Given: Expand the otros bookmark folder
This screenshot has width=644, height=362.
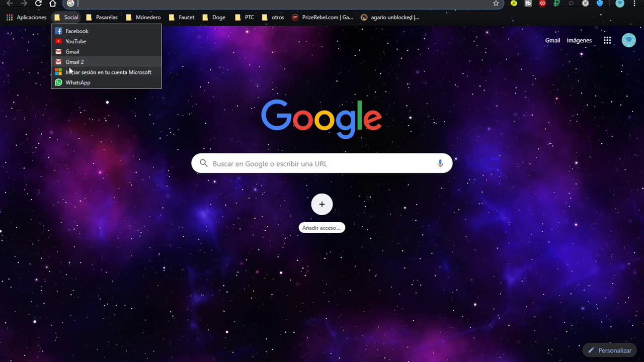Looking at the screenshot, I should point(273,17).
